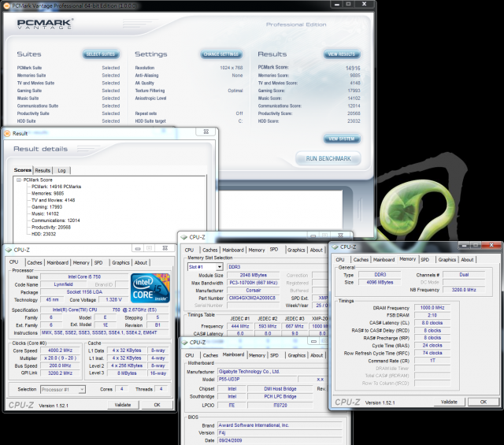Open the Log tab in Result details

point(61,170)
